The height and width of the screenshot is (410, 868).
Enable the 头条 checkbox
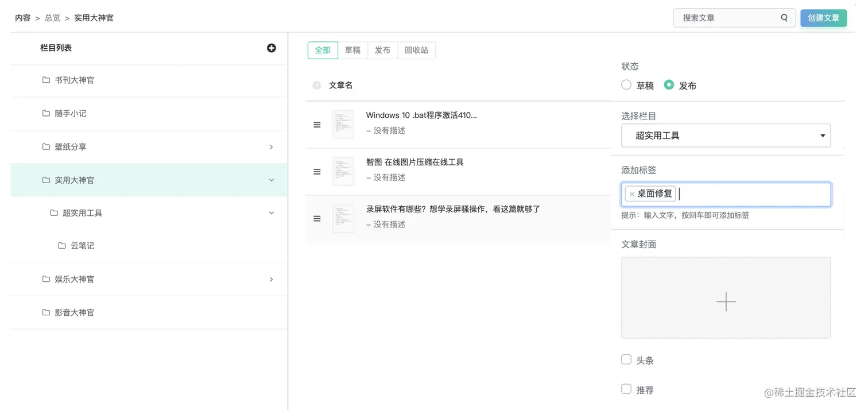pos(626,359)
